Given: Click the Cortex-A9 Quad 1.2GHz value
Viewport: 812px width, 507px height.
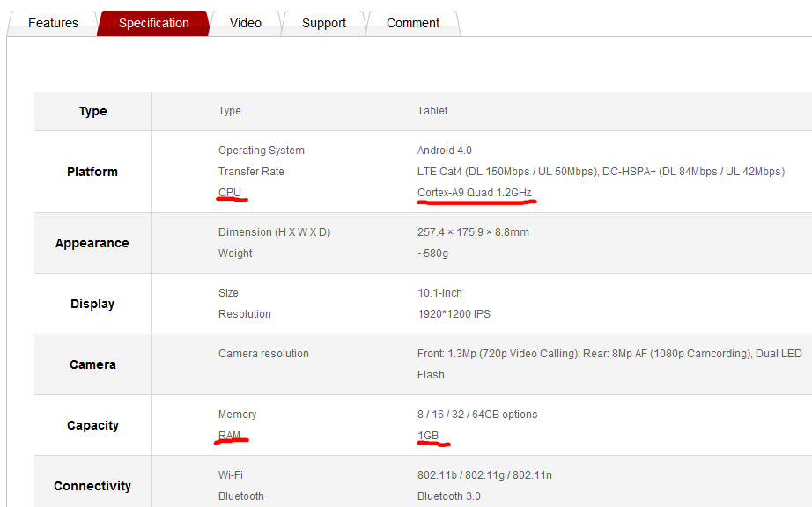Looking at the screenshot, I should [x=475, y=193].
